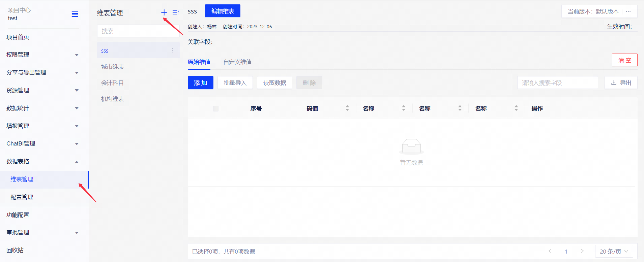The height and width of the screenshot is (262, 644).
Task: Open the ellipsis menu next to 默认版本
Action: [628, 11]
